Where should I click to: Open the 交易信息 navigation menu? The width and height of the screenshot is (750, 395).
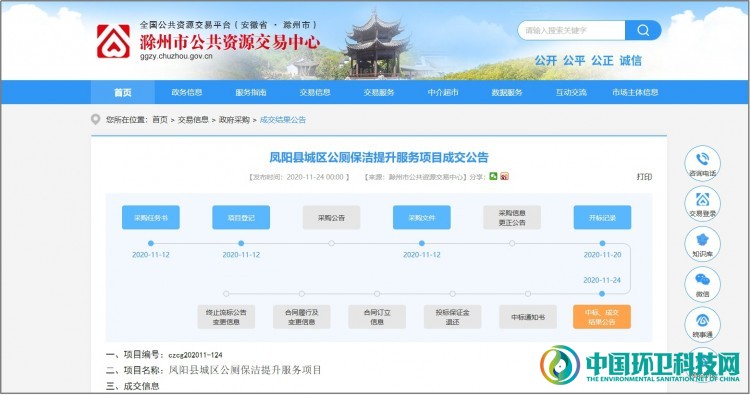point(315,92)
